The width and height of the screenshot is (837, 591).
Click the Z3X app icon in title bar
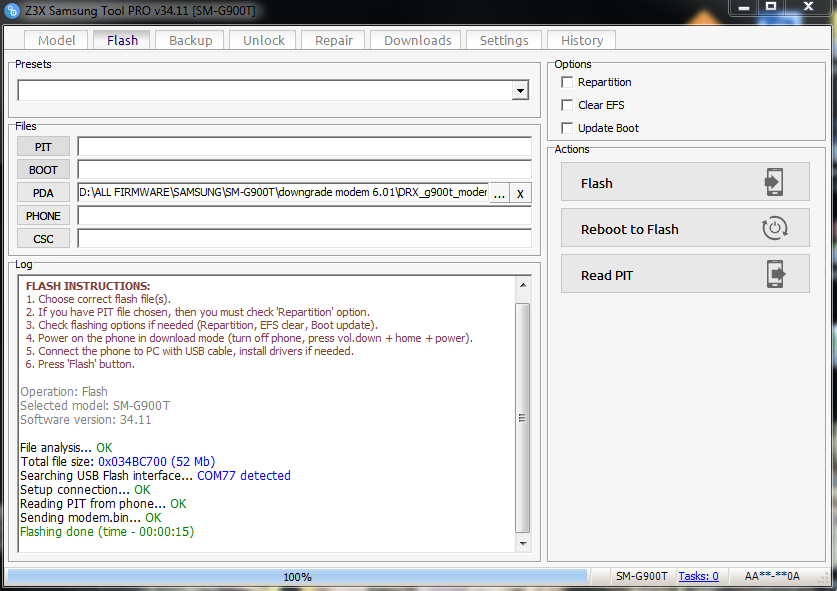tap(11, 10)
